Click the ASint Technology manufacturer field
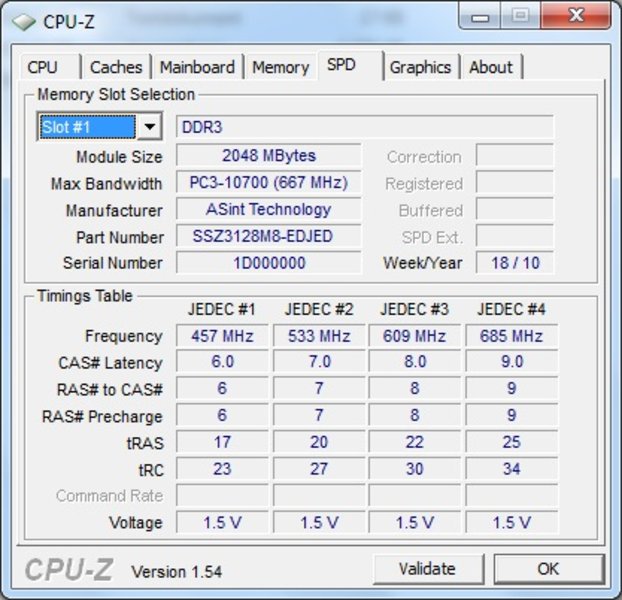This screenshot has height=600, width=622. pyautogui.click(x=268, y=210)
